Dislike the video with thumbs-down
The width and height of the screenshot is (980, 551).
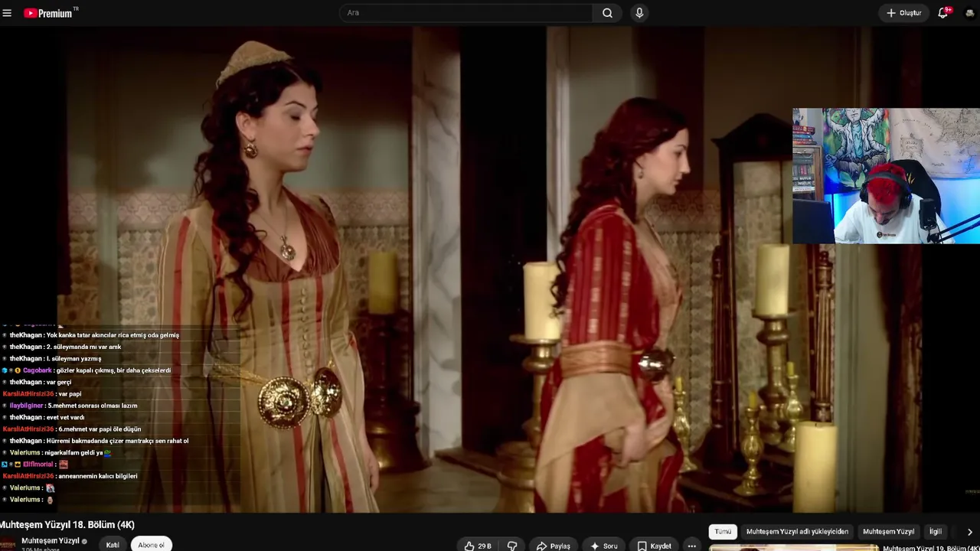[511, 546]
